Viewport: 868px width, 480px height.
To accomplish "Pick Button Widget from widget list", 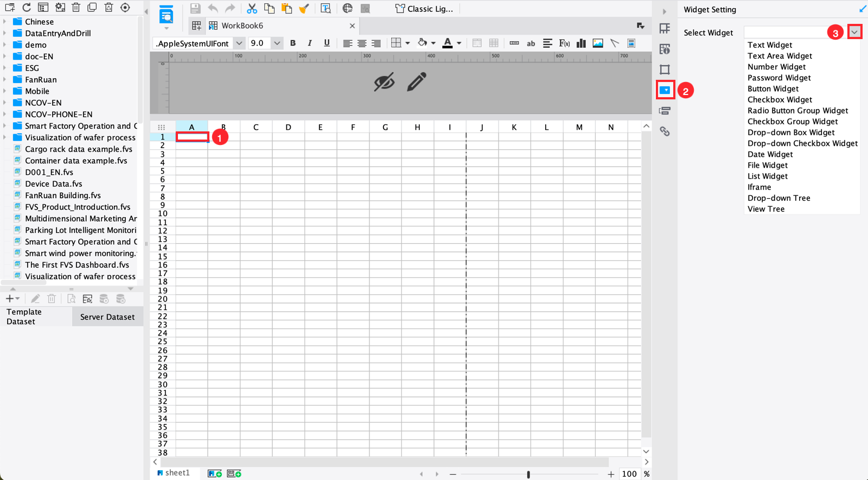I will click(x=773, y=89).
